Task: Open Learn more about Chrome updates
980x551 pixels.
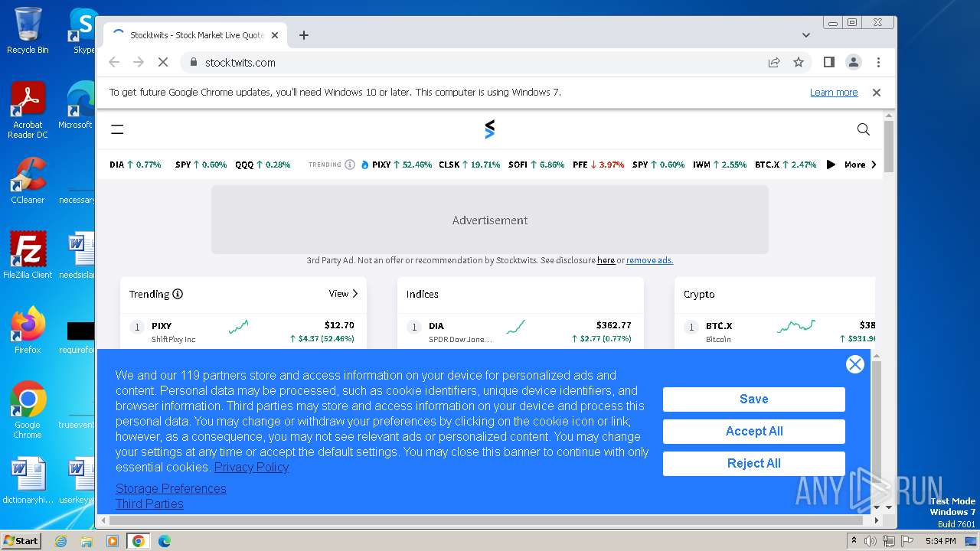Action: pyautogui.click(x=834, y=93)
